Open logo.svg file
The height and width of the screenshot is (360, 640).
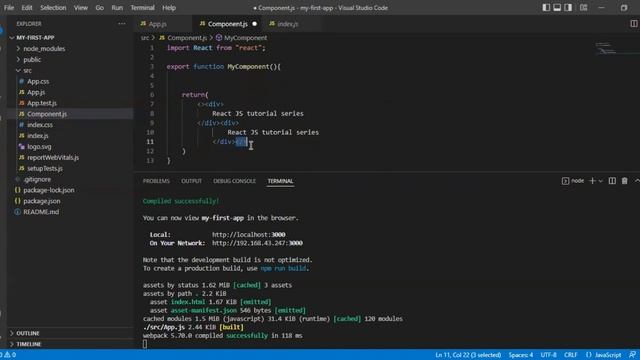[x=39, y=147]
